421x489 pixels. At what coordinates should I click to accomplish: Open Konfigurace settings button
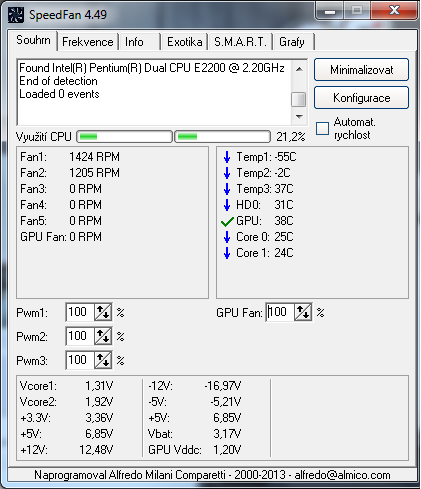pos(361,98)
